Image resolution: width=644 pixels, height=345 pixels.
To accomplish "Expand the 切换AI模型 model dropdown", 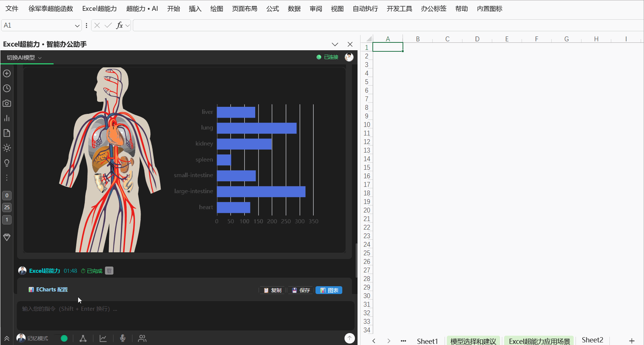I will [24, 57].
